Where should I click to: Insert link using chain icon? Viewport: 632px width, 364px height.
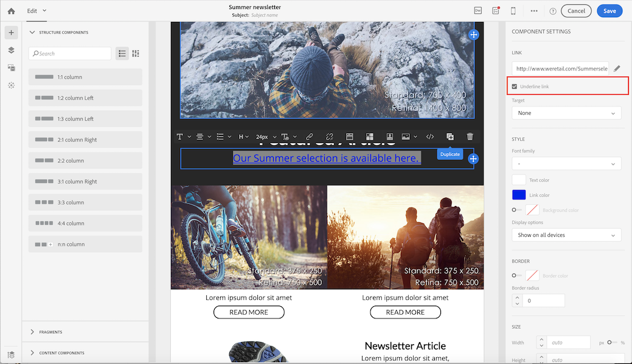click(x=309, y=137)
